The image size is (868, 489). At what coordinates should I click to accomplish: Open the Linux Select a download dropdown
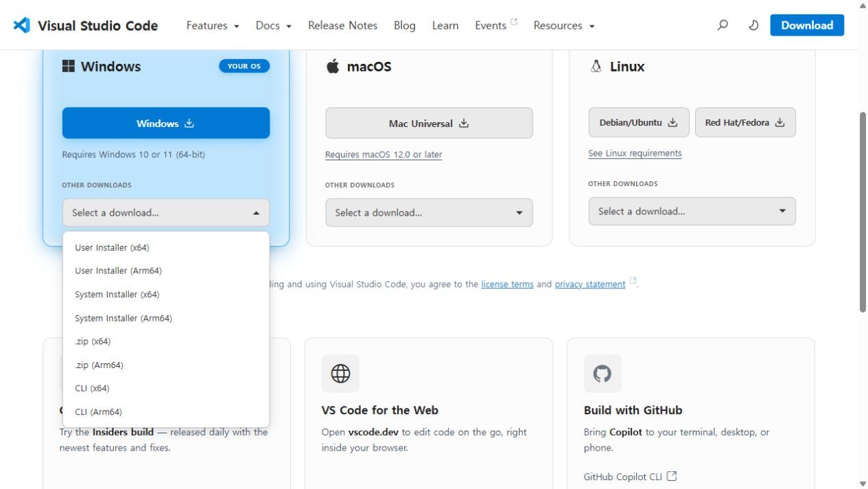pos(692,212)
